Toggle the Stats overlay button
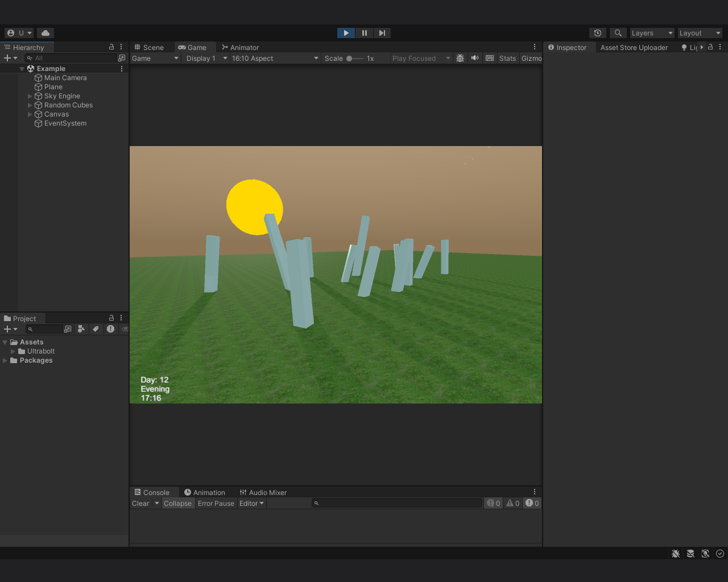728x582 pixels. tap(507, 59)
